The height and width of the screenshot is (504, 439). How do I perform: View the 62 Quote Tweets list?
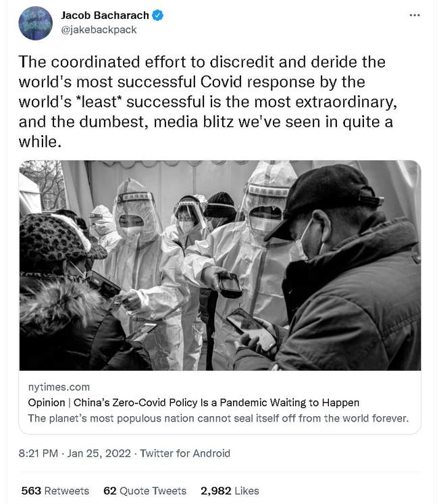145,490
